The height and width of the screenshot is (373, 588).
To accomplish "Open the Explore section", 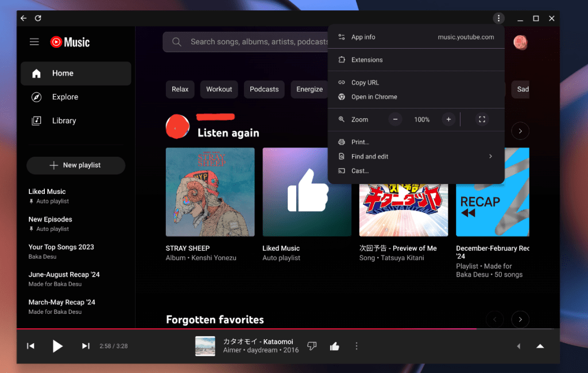I will (x=76, y=97).
